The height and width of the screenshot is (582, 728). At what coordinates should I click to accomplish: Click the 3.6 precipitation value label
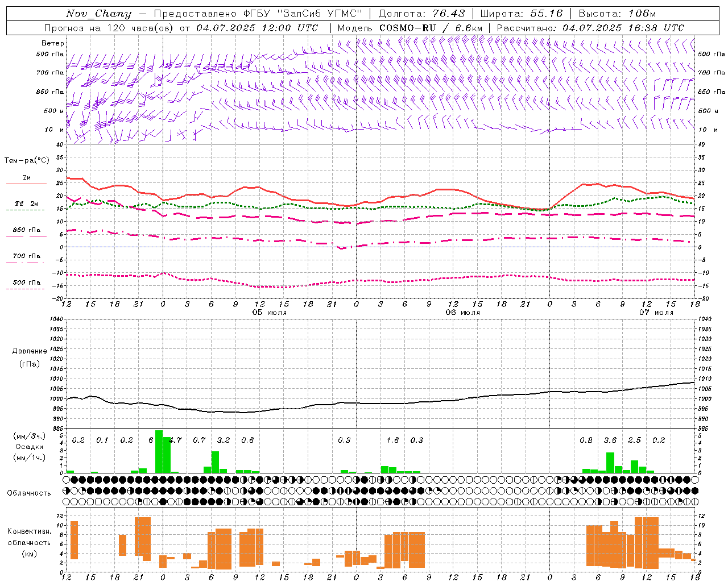point(610,440)
